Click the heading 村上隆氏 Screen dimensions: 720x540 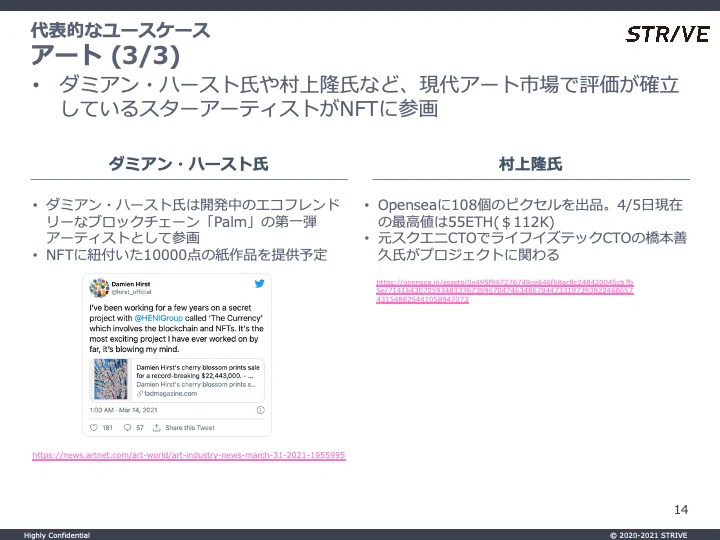[530, 164]
